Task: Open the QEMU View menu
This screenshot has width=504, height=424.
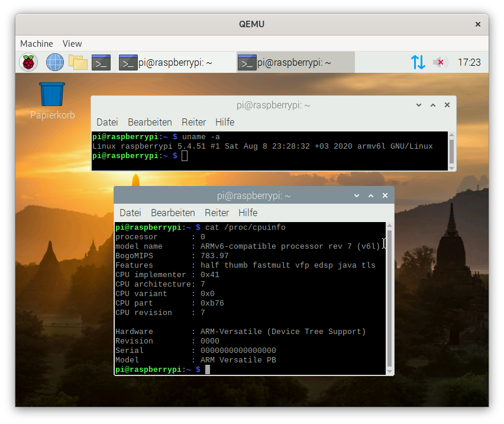Action: 72,43
